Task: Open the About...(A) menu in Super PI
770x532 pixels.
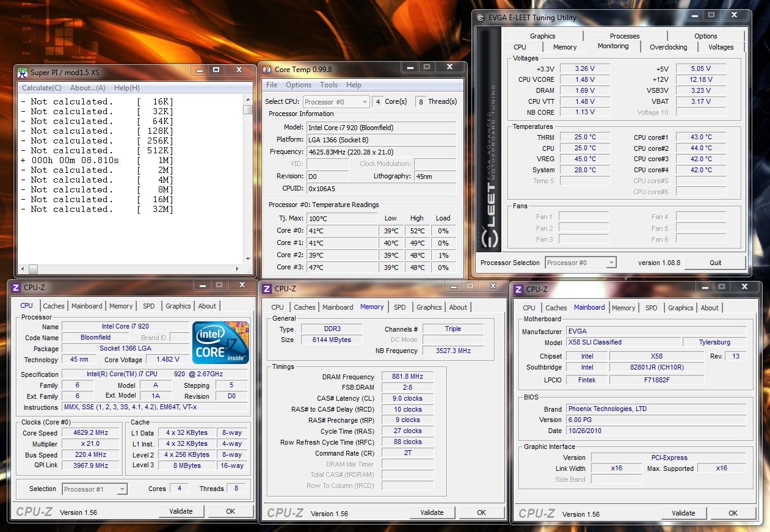Action: (88, 88)
